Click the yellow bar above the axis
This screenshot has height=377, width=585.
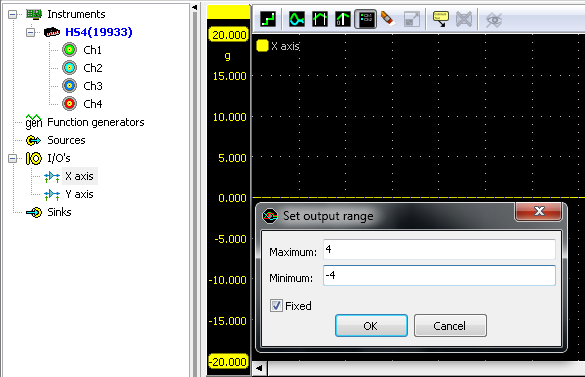click(228, 12)
